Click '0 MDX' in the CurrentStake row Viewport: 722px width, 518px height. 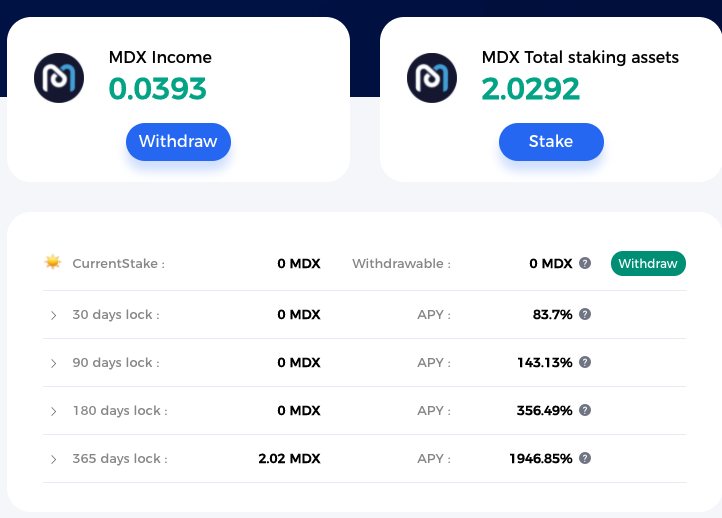[x=299, y=263]
